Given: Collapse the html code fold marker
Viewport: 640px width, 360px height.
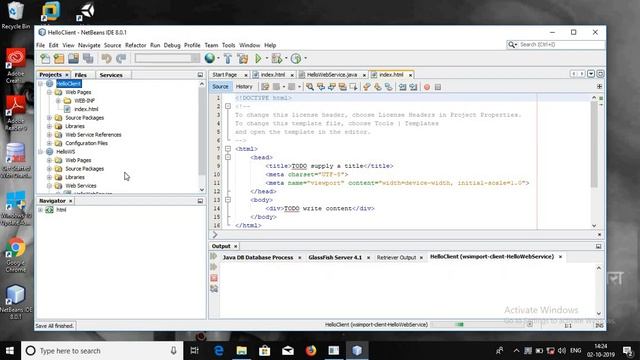Looking at the screenshot, I should pyautogui.click(x=228, y=149).
